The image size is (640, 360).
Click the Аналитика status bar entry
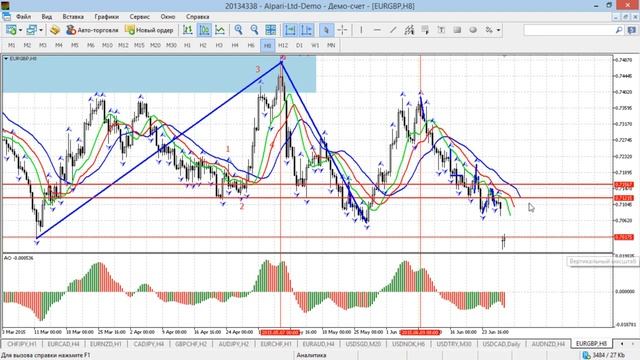(311, 355)
